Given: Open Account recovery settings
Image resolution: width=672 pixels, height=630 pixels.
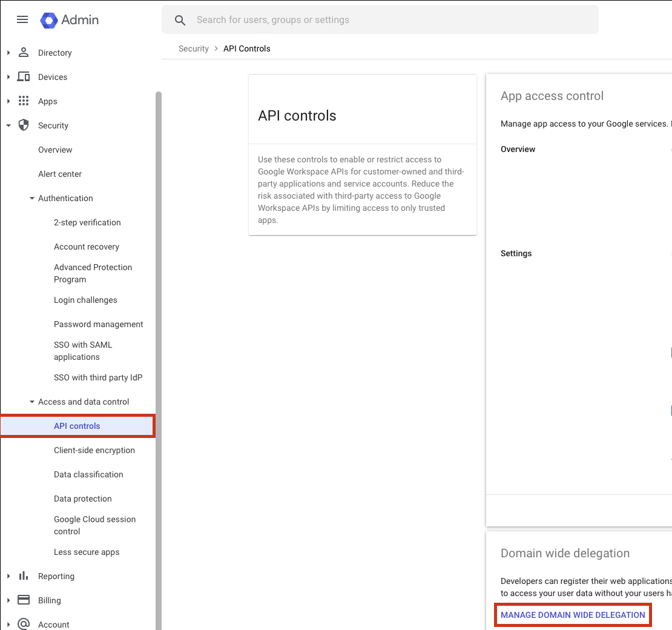Looking at the screenshot, I should (87, 247).
